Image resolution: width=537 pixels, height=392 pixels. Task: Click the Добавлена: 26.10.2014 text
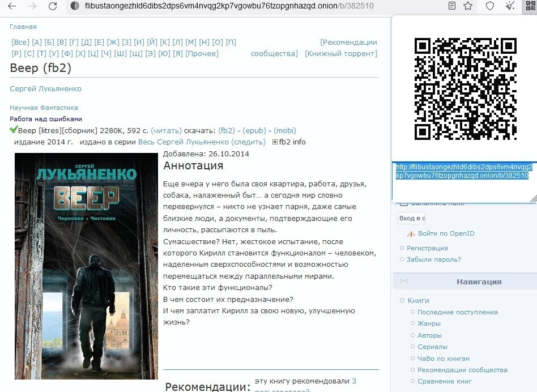(x=206, y=154)
